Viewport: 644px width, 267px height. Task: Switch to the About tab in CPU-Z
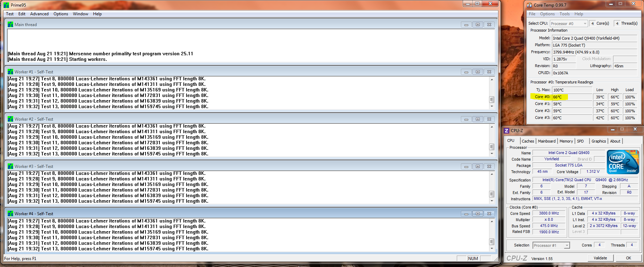click(615, 141)
